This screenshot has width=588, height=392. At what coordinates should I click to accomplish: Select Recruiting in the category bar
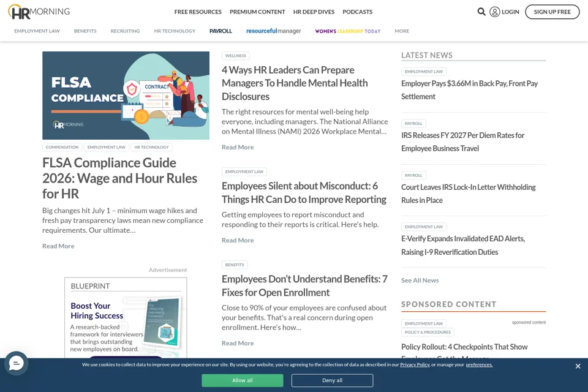coord(125,31)
